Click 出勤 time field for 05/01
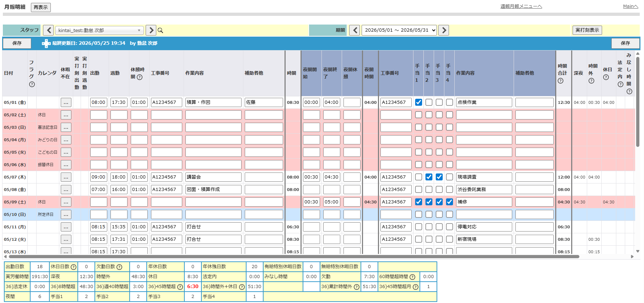The width and height of the screenshot is (644, 303). [99, 102]
